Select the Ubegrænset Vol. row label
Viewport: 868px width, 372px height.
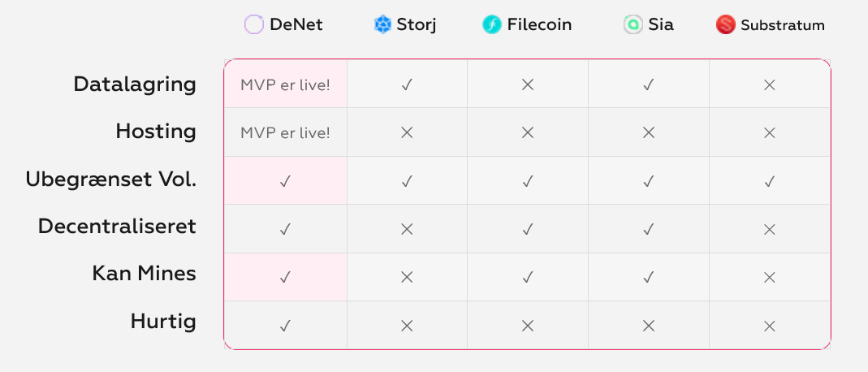pos(110,180)
